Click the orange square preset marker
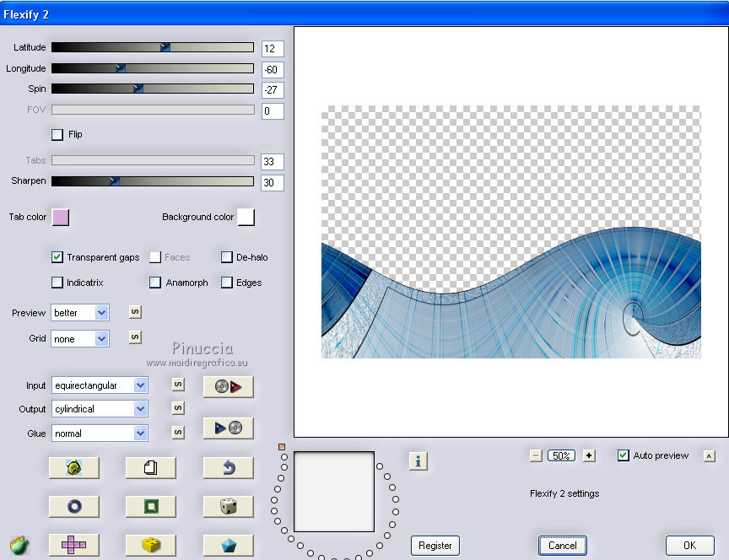The height and width of the screenshot is (560, 729). pyautogui.click(x=282, y=447)
